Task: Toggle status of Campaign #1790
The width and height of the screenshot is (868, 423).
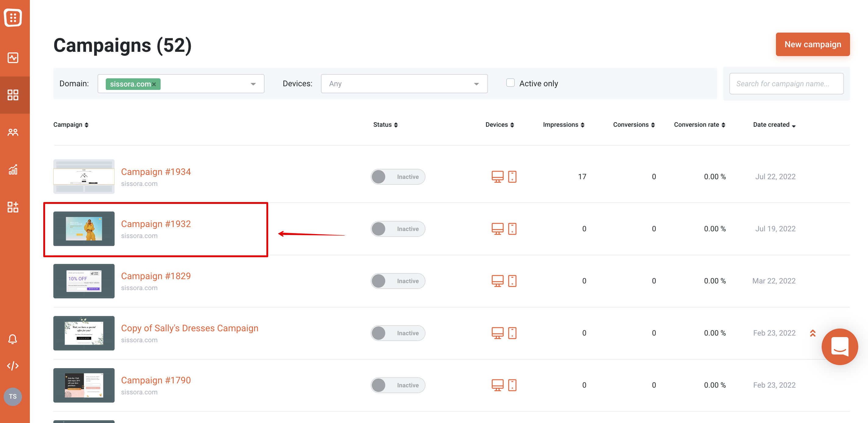Action: coord(398,385)
